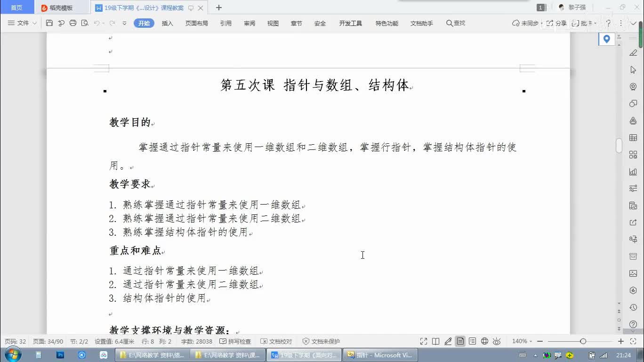Expand the 文件 menu dropdown arrow
Image resolution: width=644 pixels, height=362 pixels.
pos(34,23)
